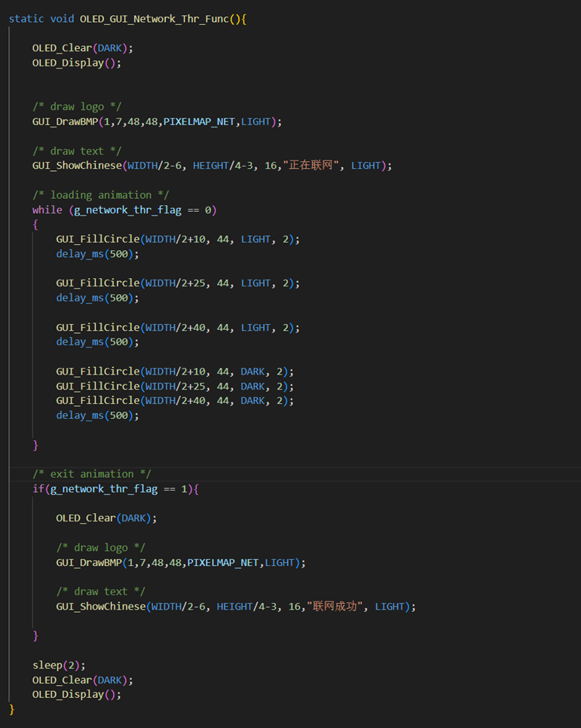Click the string "正在联网"
581x728 pixels.
[x=310, y=165]
